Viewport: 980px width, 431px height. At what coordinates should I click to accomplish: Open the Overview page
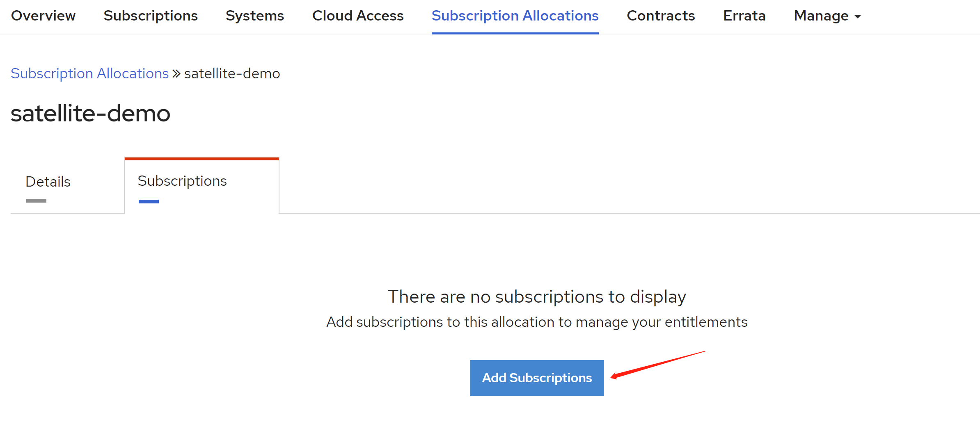click(43, 16)
